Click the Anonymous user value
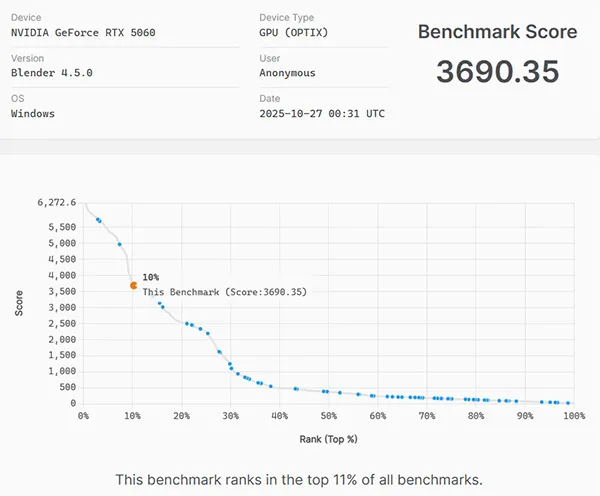The width and height of the screenshot is (600, 496). point(287,73)
